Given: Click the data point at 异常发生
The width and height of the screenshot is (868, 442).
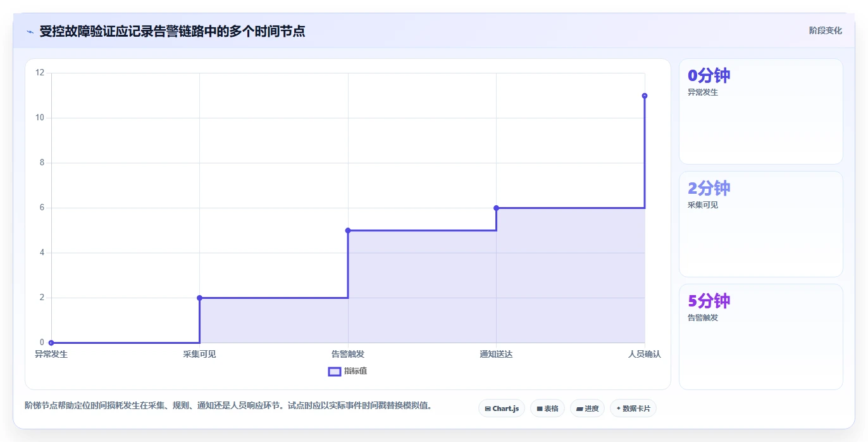Looking at the screenshot, I should point(51,343).
